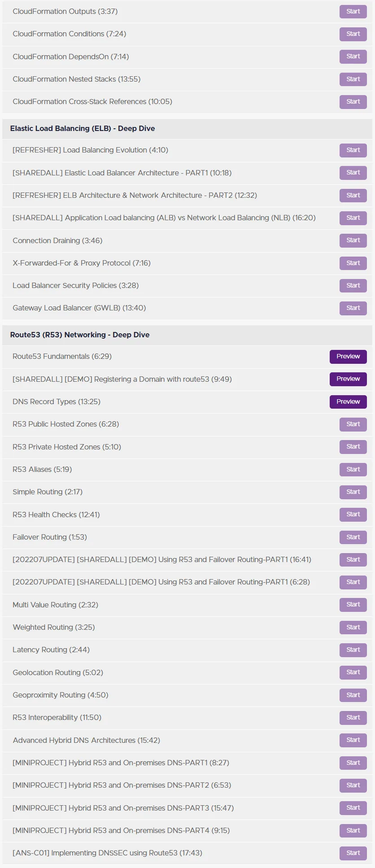Open CloudFormation Cross-Stack References lesson title
The width and height of the screenshot is (375, 868).
coord(92,102)
